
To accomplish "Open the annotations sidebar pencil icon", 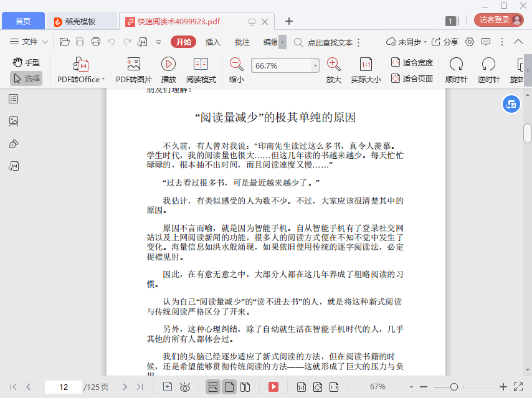I will tap(14, 144).
